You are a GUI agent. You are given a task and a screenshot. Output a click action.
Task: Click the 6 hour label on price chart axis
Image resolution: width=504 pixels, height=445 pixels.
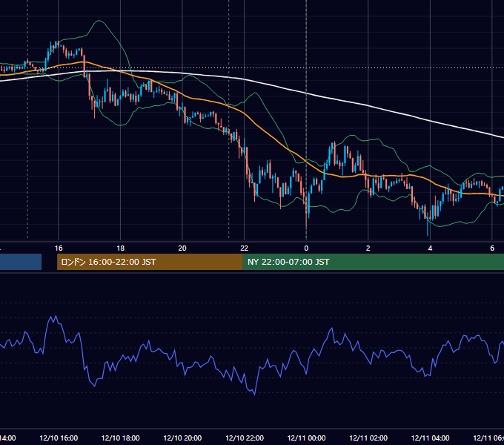pos(492,248)
